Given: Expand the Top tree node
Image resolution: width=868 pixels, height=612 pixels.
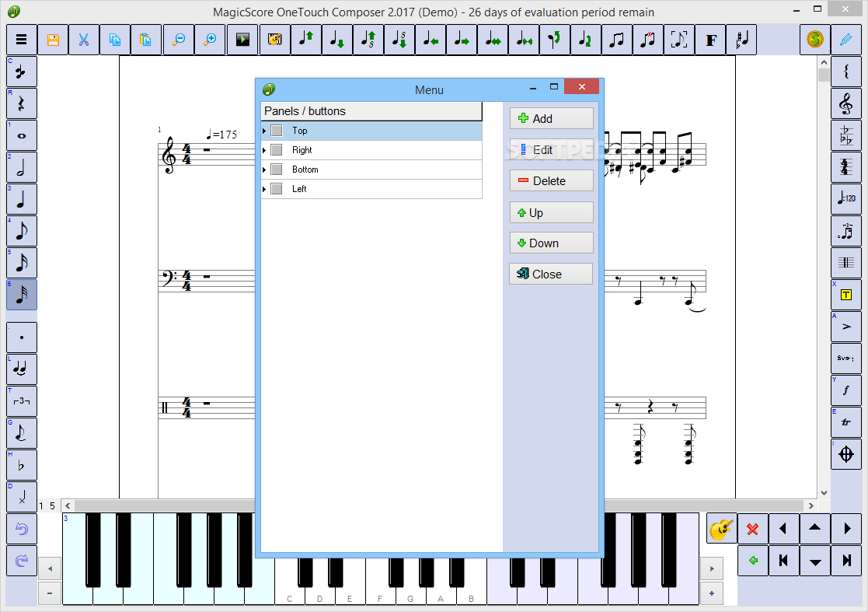Looking at the screenshot, I should point(265,131).
